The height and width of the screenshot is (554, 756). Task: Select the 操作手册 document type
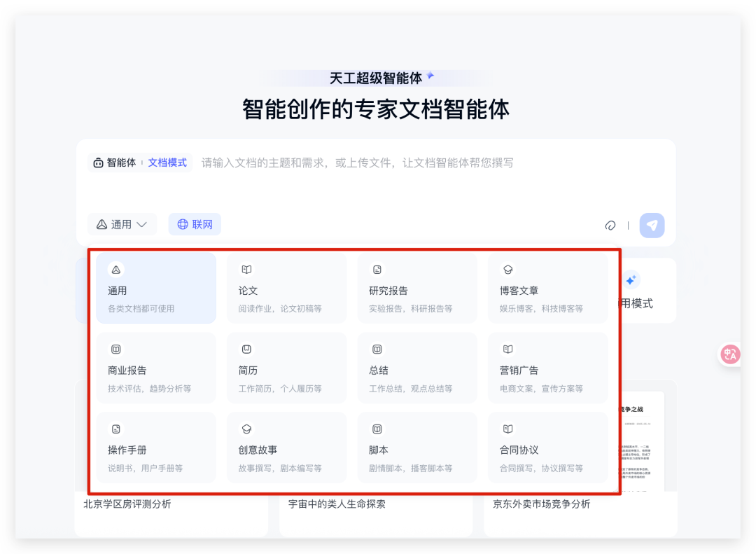pos(156,448)
